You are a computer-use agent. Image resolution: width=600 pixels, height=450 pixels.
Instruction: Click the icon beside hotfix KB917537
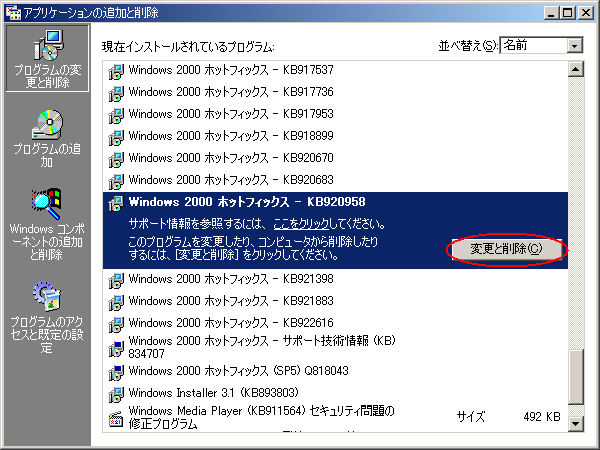(x=116, y=70)
